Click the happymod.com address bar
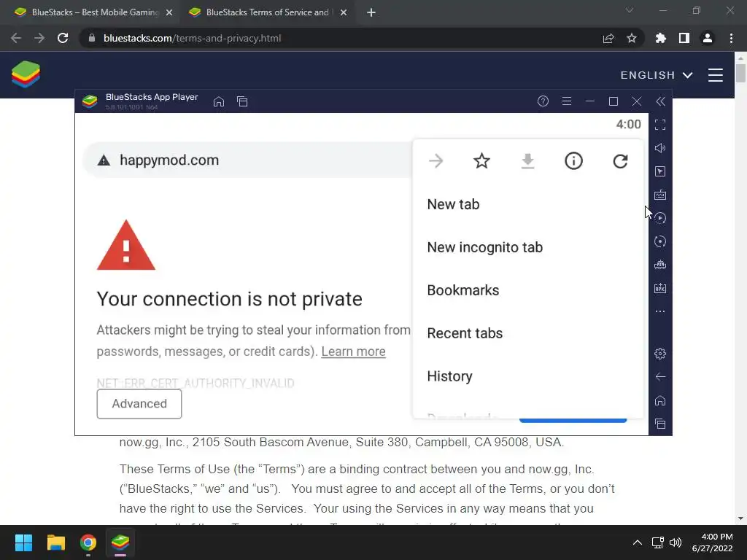Screen dimensions: 747x560 click(248, 160)
